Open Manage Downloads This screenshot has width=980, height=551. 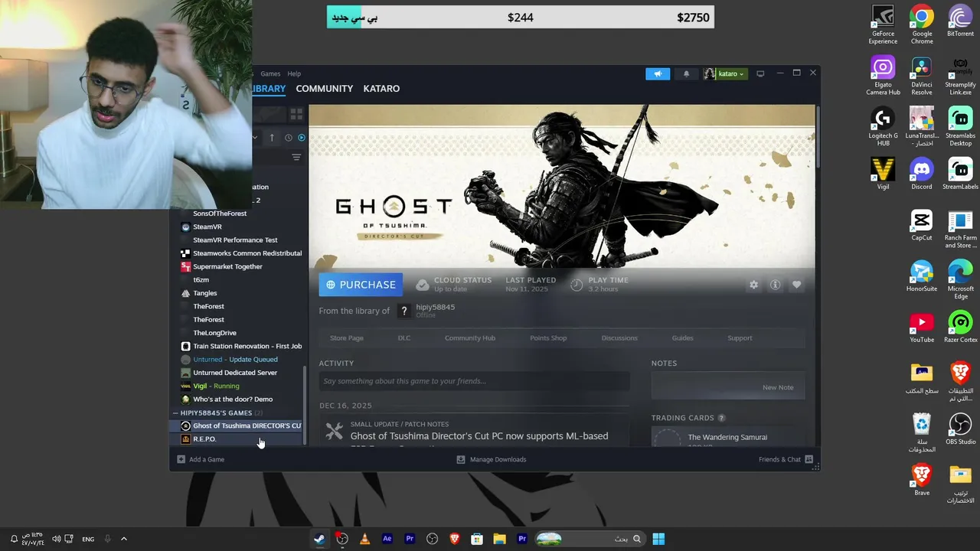tap(492, 459)
